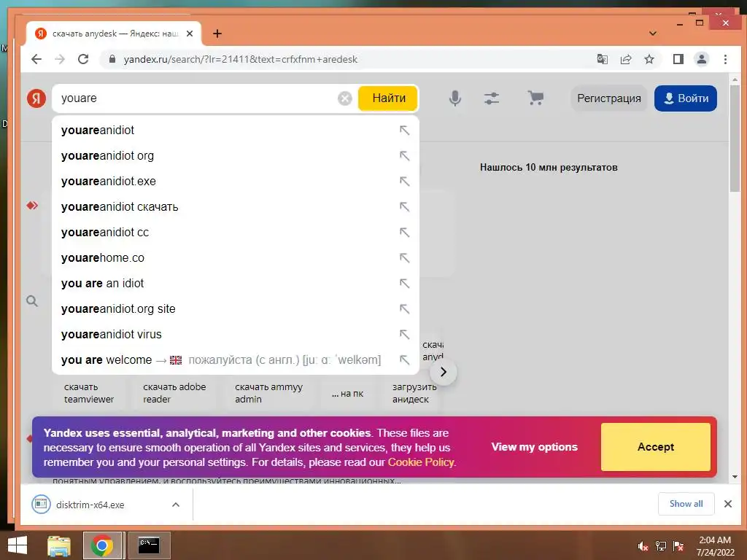This screenshot has width=747, height=560.
Task: Fill suggestion arrow for youarehome.co
Action: [x=404, y=257]
